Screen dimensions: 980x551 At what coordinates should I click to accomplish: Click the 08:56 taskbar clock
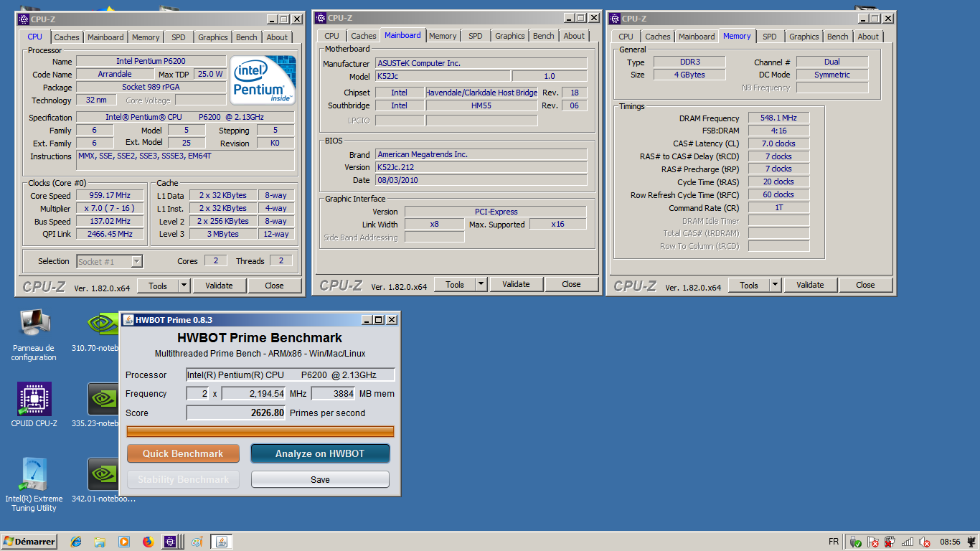point(950,542)
